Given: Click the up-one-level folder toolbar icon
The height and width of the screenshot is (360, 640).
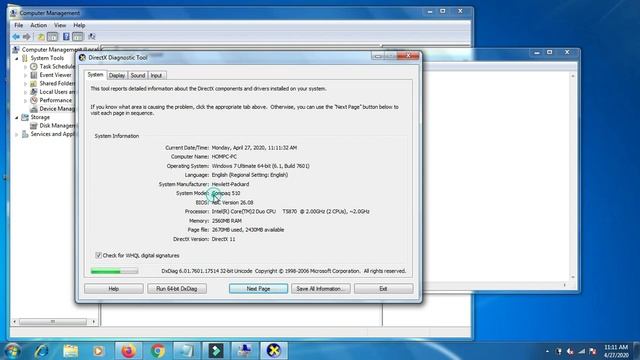Looking at the screenshot, I should click(x=41, y=37).
